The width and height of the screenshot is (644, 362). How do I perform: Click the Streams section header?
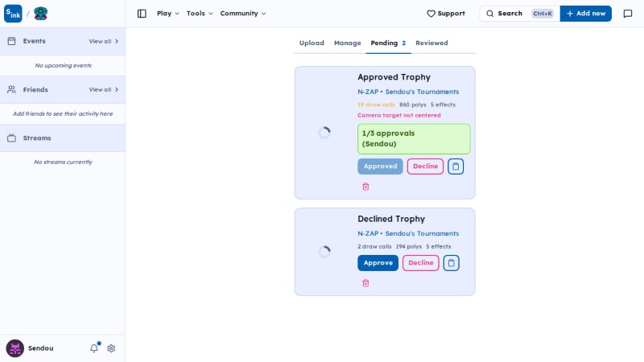tap(63, 138)
